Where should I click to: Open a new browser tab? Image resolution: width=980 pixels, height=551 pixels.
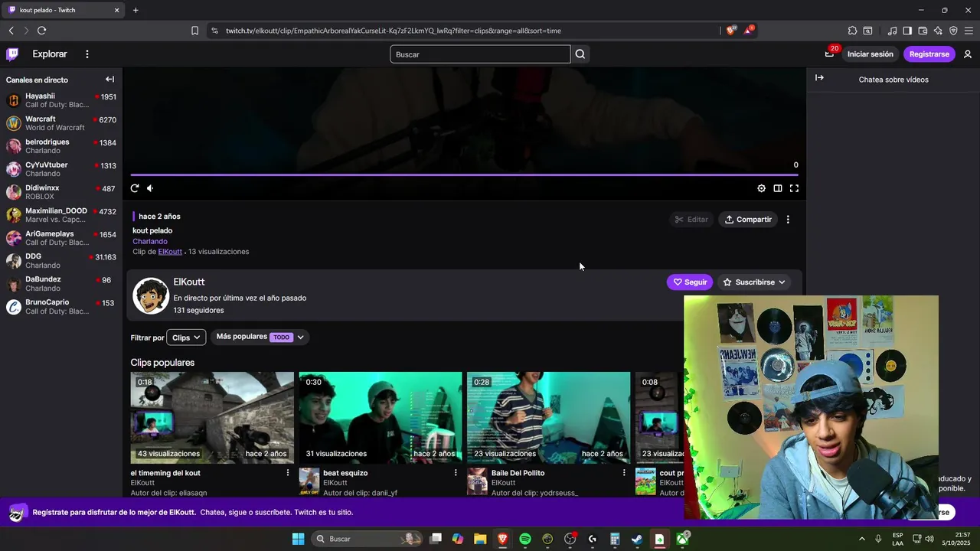click(136, 10)
